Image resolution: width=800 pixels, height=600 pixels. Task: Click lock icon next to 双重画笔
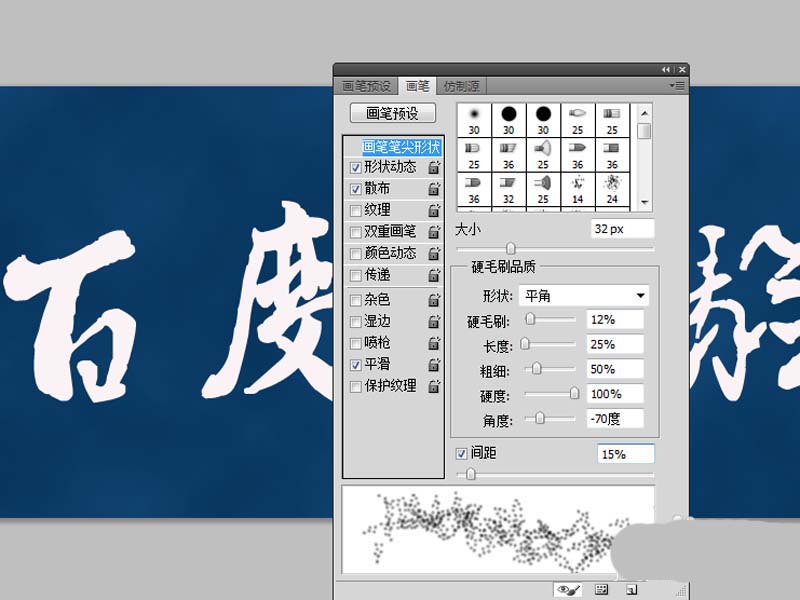tap(434, 231)
